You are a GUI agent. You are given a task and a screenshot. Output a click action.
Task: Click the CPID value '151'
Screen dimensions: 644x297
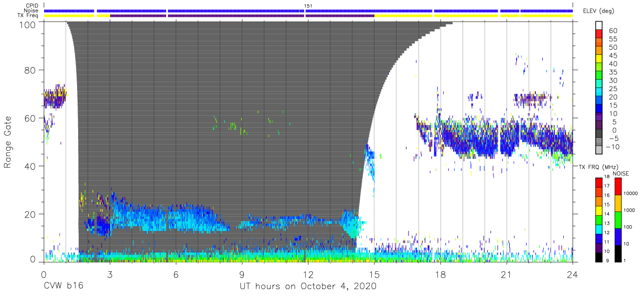[x=308, y=6]
